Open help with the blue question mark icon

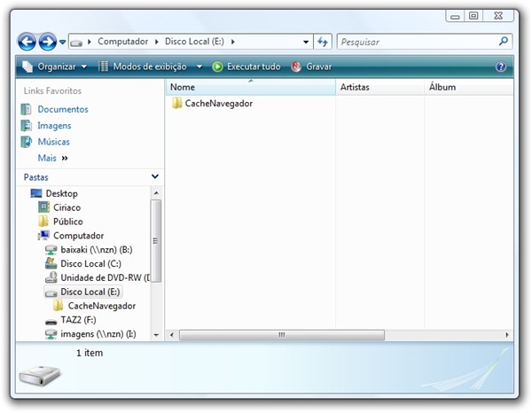tap(501, 66)
